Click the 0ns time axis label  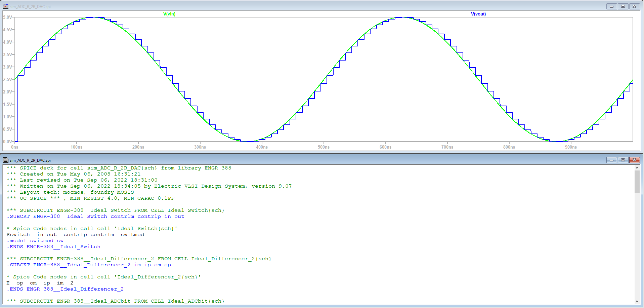pos(14,147)
